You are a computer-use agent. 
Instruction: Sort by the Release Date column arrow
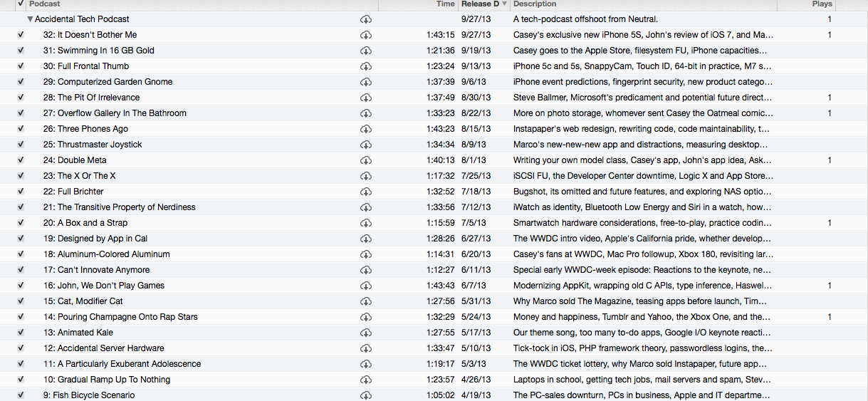point(505,4)
